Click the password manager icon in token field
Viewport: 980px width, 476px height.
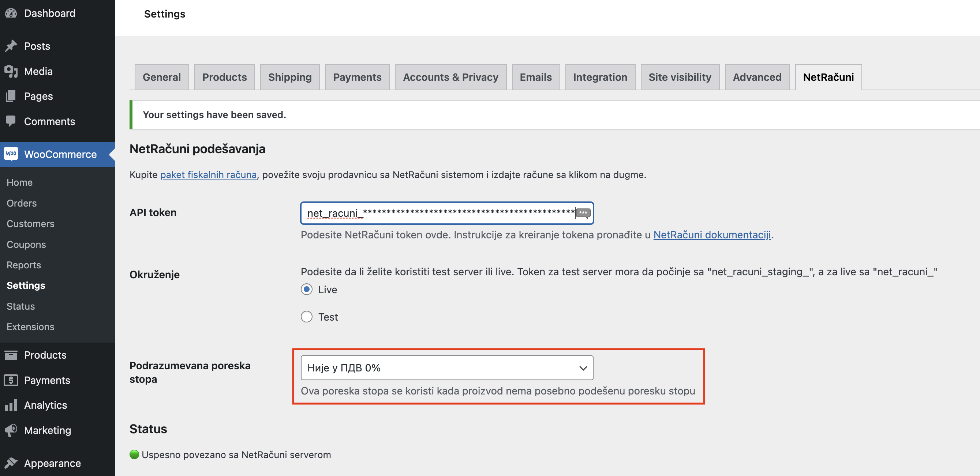coord(583,213)
